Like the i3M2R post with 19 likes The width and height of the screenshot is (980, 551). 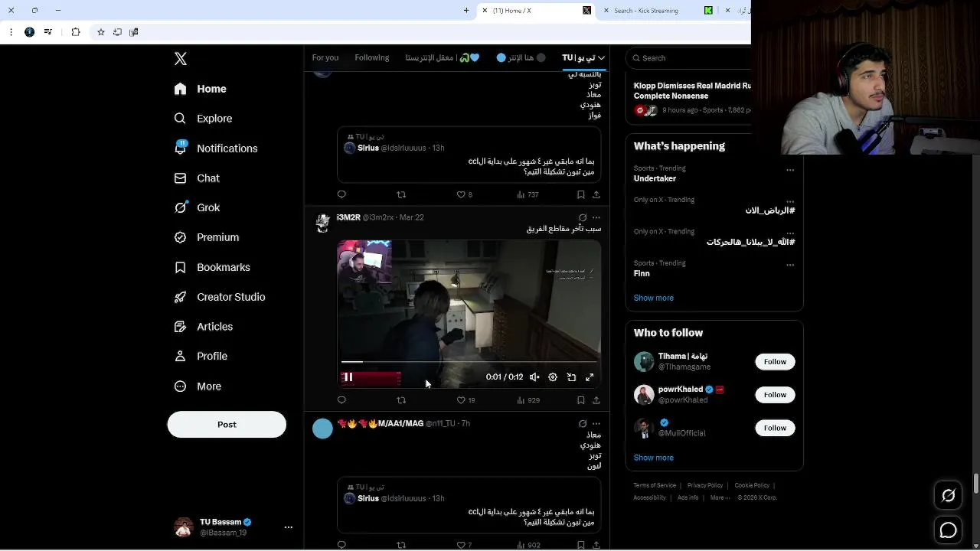pyautogui.click(x=465, y=399)
